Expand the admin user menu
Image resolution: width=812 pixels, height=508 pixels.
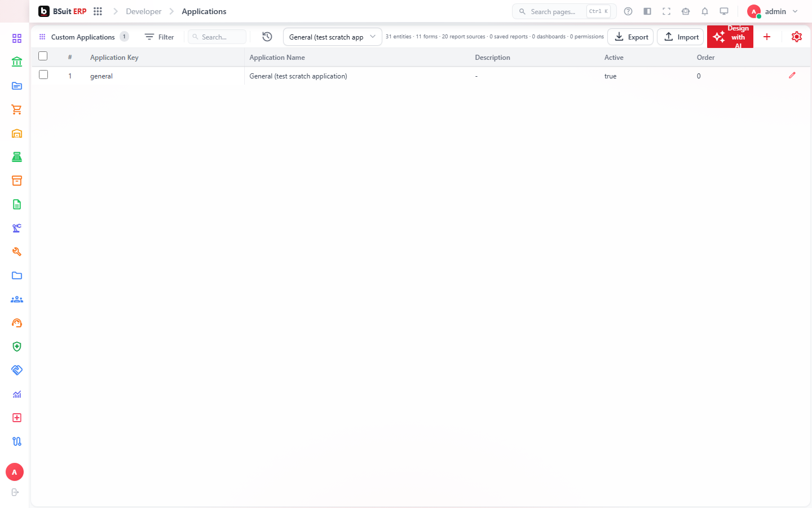[773, 11]
